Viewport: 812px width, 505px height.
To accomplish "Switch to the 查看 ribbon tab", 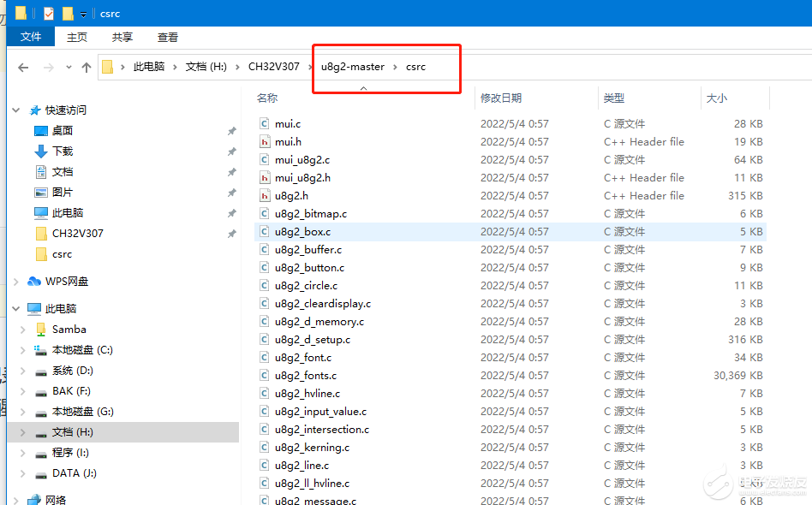I will point(168,37).
